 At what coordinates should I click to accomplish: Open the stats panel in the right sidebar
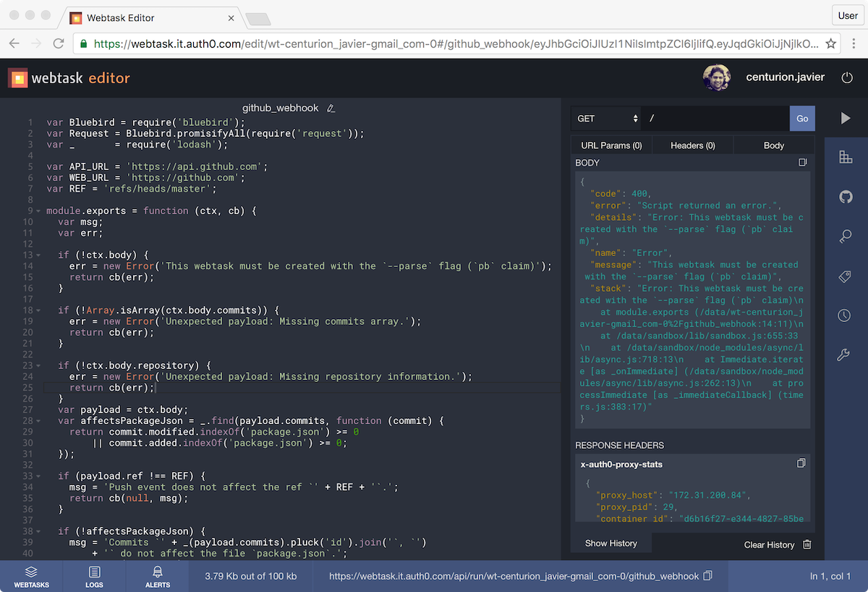[x=846, y=157]
